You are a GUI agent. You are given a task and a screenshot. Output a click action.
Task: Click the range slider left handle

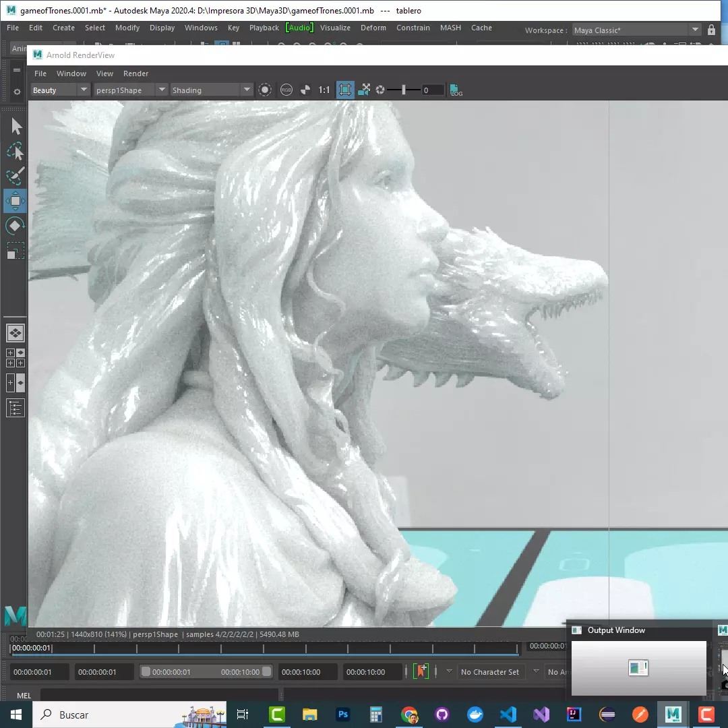click(x=146, y=671)
